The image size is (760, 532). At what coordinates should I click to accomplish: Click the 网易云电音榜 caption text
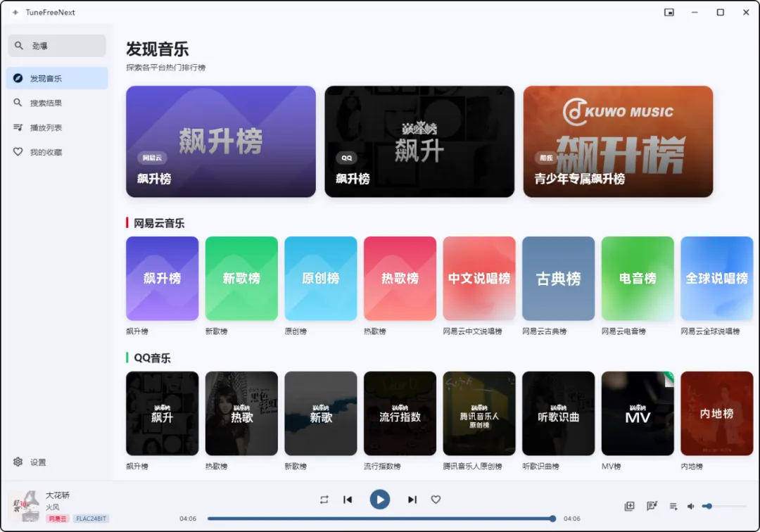[x=623, y=331]
